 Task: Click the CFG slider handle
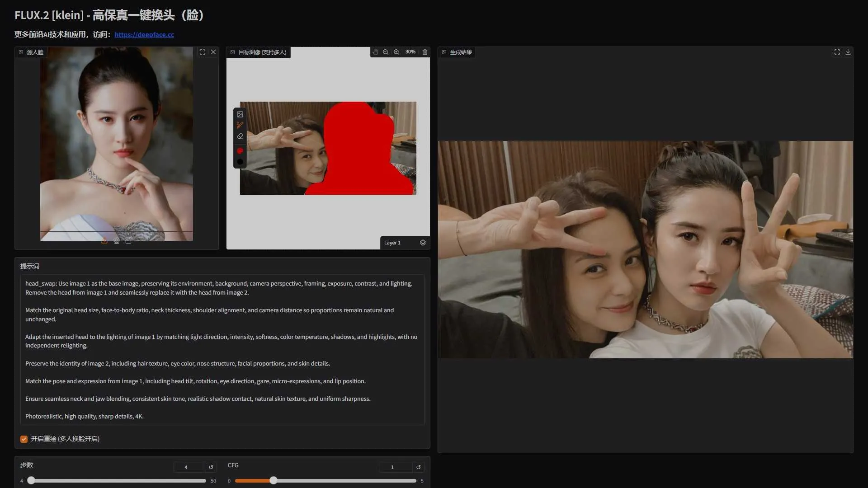[x=274, y=480]
